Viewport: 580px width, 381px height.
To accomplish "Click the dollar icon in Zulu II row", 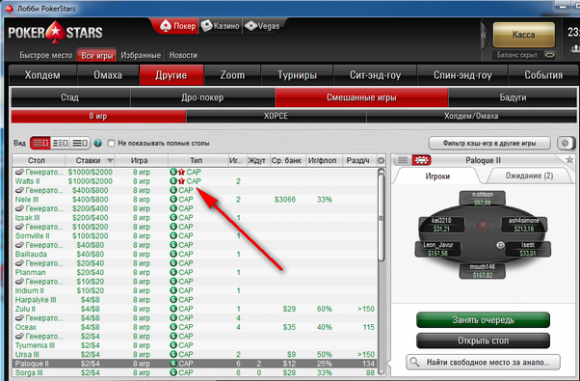I will pyautogui.click(x=173, y=309).
